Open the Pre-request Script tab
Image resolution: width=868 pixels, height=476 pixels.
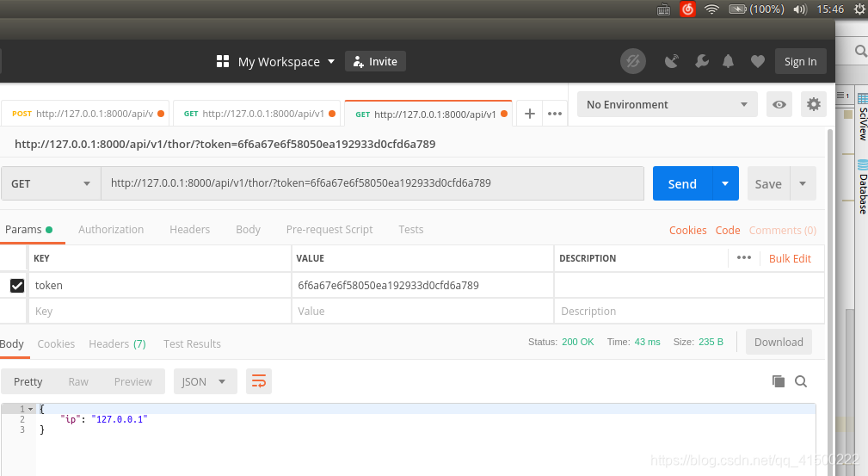[329, 230]
